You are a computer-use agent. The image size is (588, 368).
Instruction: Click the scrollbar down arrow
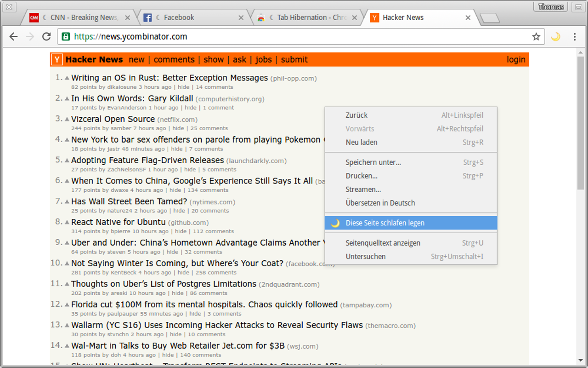coord(581,361)
